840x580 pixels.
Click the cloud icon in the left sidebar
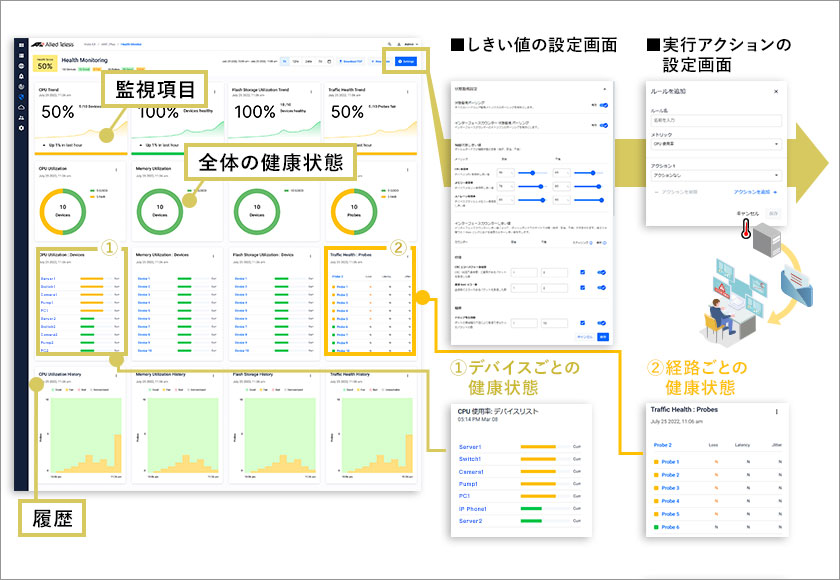click(x=22, y=107)
